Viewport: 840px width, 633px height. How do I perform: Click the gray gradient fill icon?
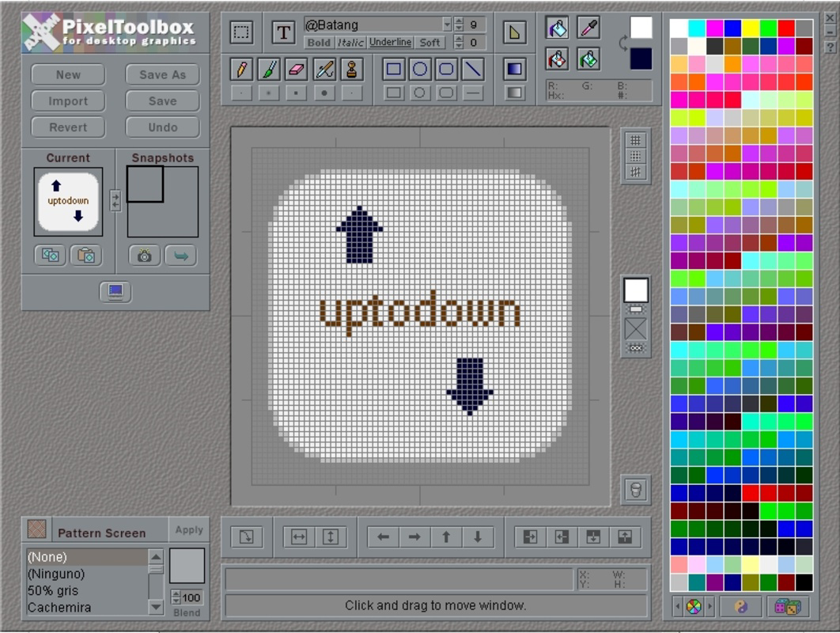pos(514,93)
